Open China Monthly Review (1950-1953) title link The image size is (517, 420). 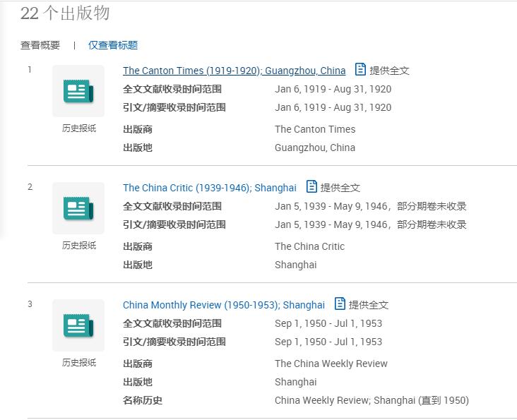click(x=224, y=305)
